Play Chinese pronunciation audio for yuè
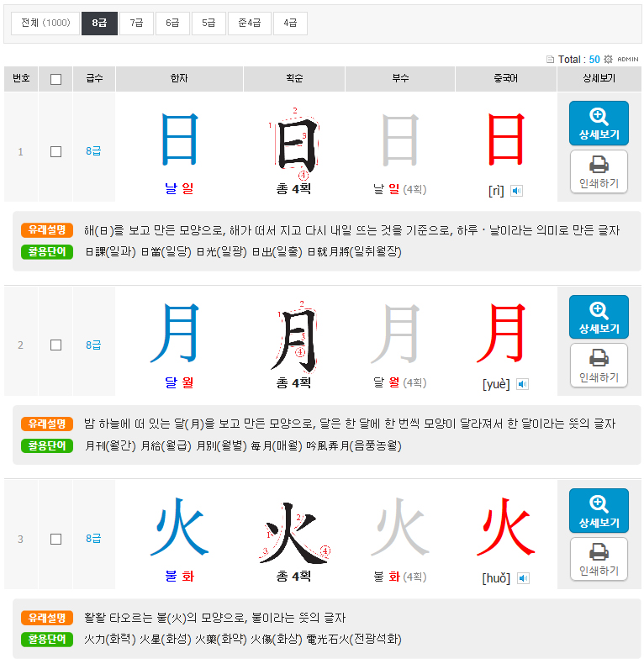This screenshot has width=644, height=669. click(522, 384)
